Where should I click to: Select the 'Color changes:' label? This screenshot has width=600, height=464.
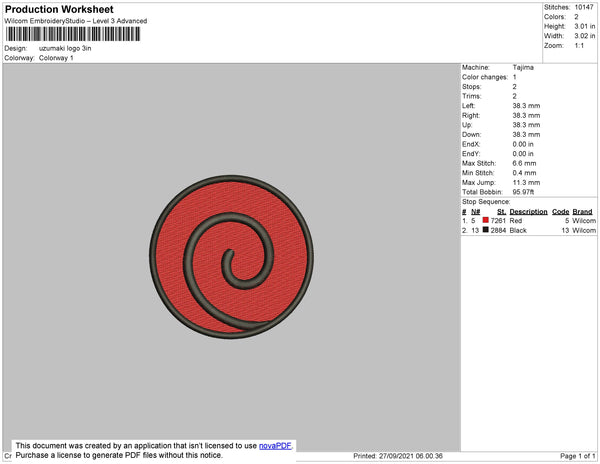(485, 77)
